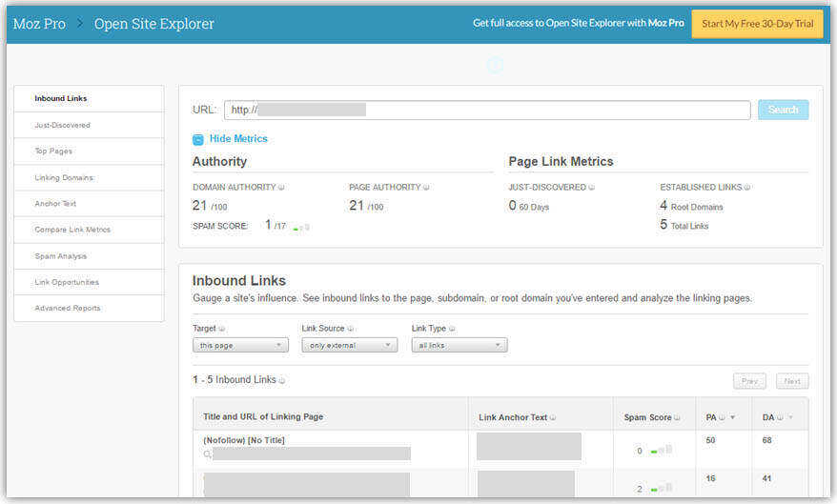Viewport: 837px width, 504px height.
Task: Click the Hide Metrics collapse icon
Action: 198,140
